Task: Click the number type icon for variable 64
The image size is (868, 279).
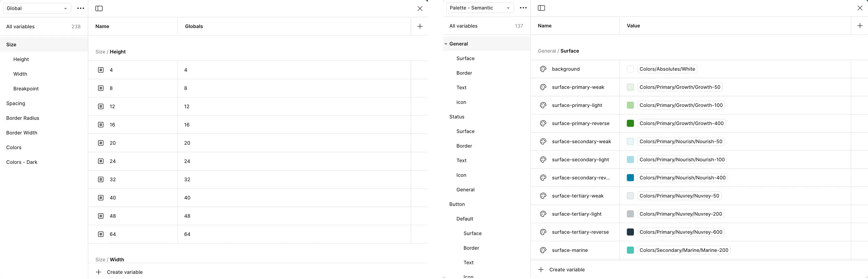Action: point(101,234)
